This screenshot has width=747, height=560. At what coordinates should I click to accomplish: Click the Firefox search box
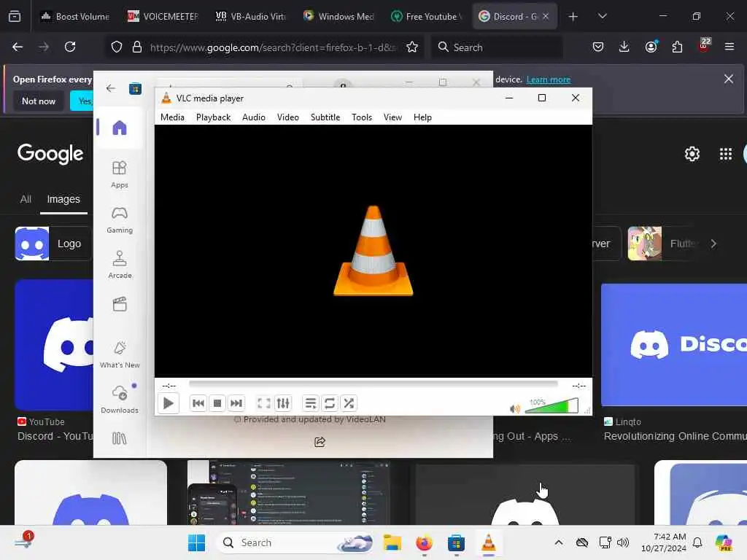point(497,47)
